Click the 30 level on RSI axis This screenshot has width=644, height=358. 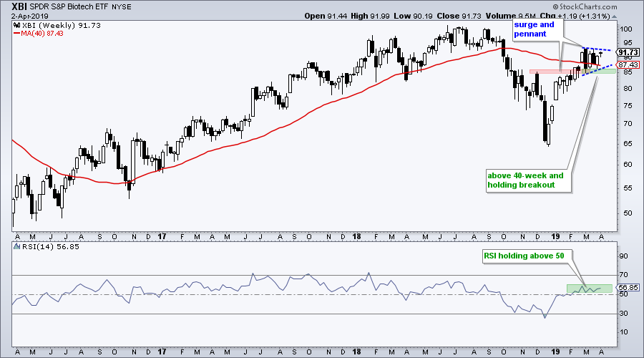(624, 313)
